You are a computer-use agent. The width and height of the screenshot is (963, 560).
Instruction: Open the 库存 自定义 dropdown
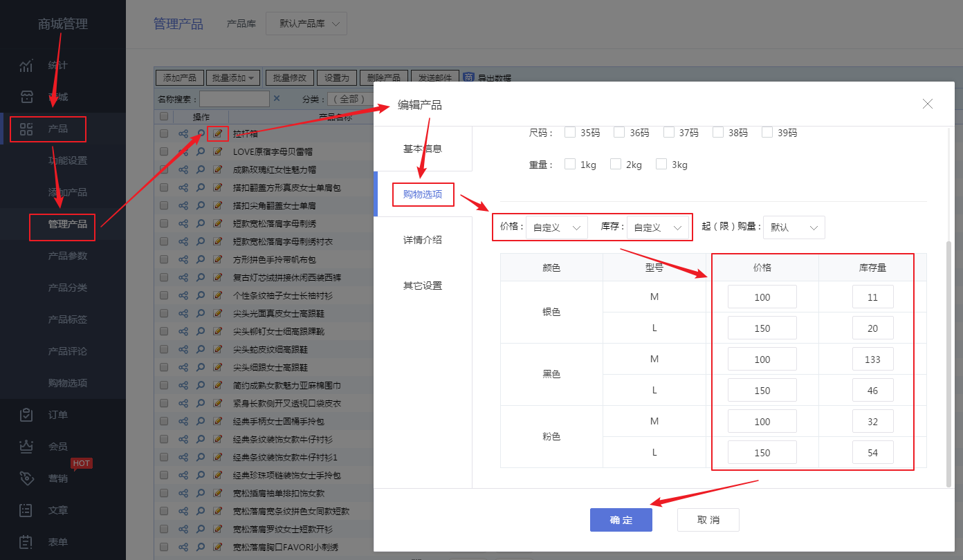[658, 227]
